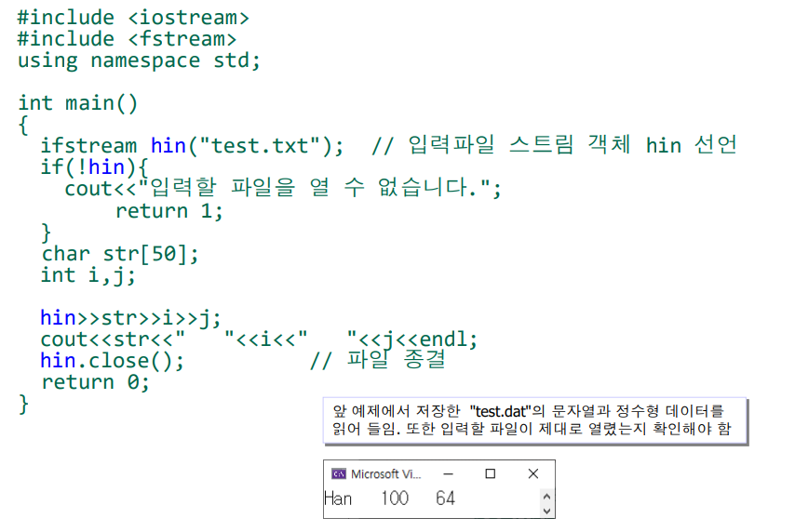
Task: Click the "using namespace std;" line
Action: pos(139,60)
